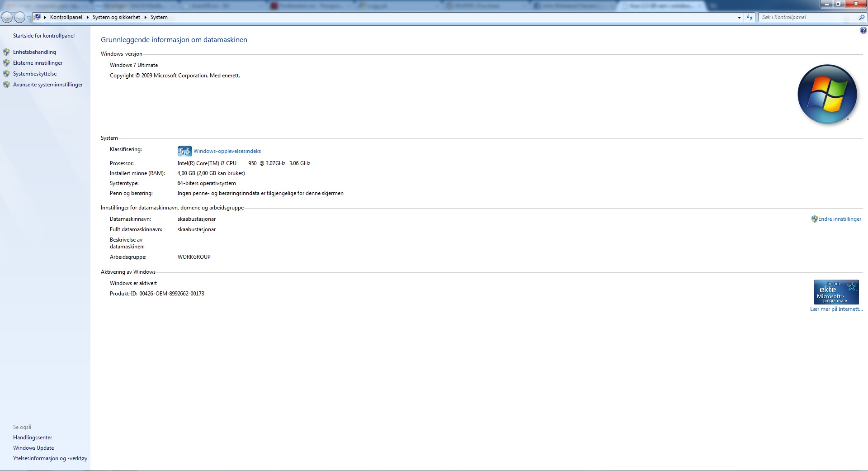This screenshot has width=868, height=471.
Task: Expand the arrow before Kontrollpanel in breadcrumb
Action: (45, 17)
